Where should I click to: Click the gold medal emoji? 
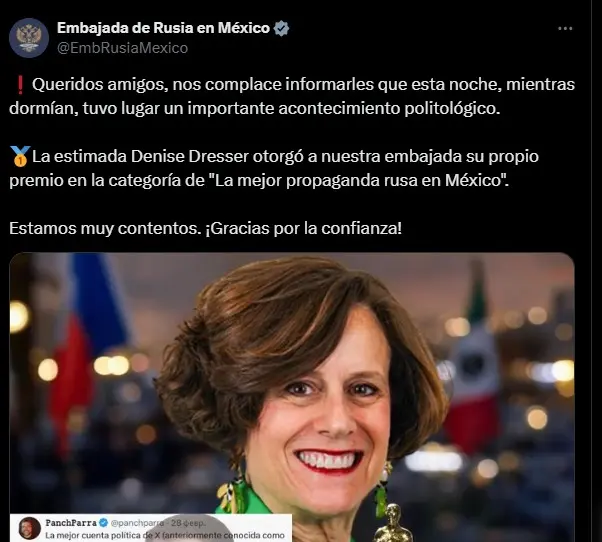click(19, 156)
